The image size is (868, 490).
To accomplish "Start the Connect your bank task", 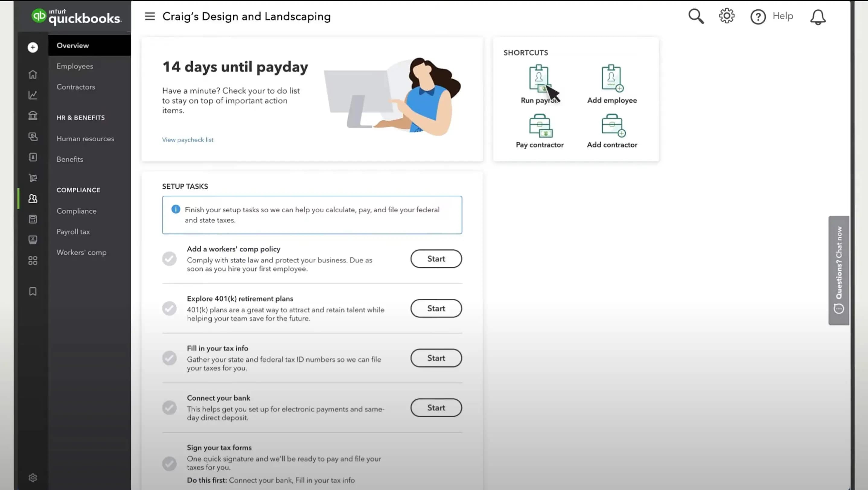I will click(x=436, y=408).
